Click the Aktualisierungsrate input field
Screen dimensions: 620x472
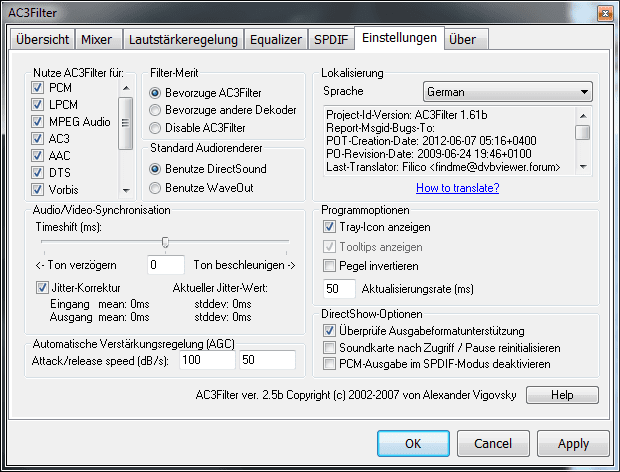click(x=339, y=289)
